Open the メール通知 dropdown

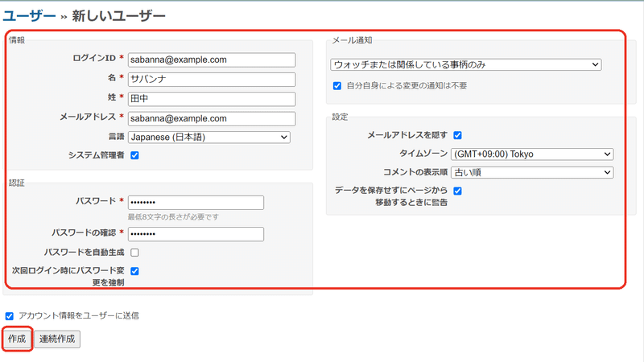[466, 65]
